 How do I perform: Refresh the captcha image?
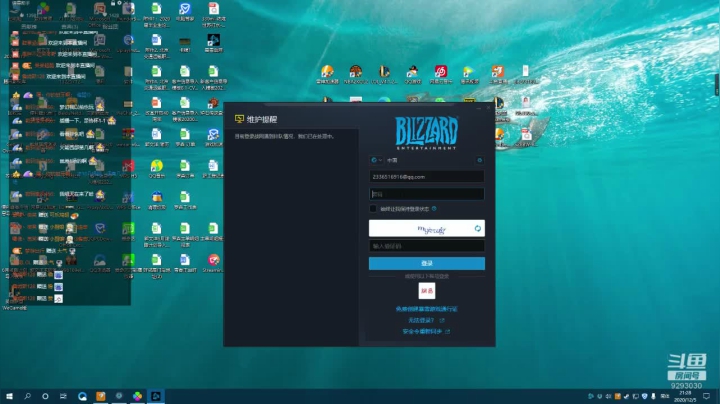(x=478, y=229)
